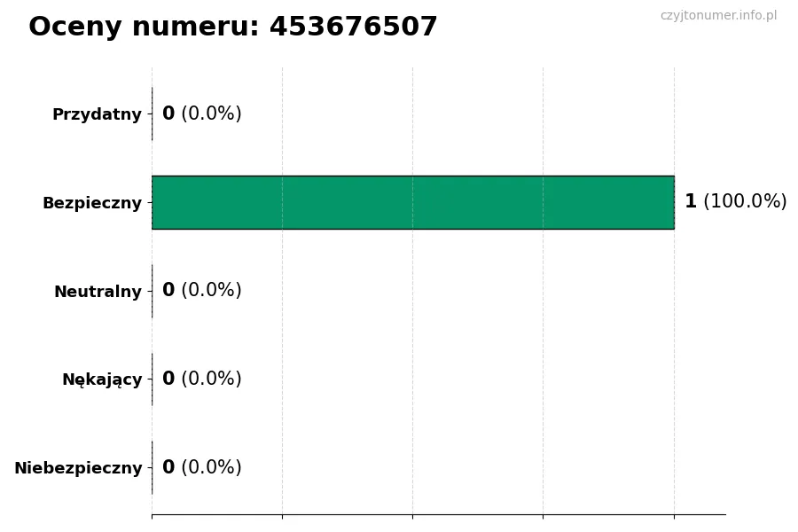Select the "0 (0.0%)" value beside Neutralny
Viewport: 798px width, 532px height.
(x=201, y=291)
